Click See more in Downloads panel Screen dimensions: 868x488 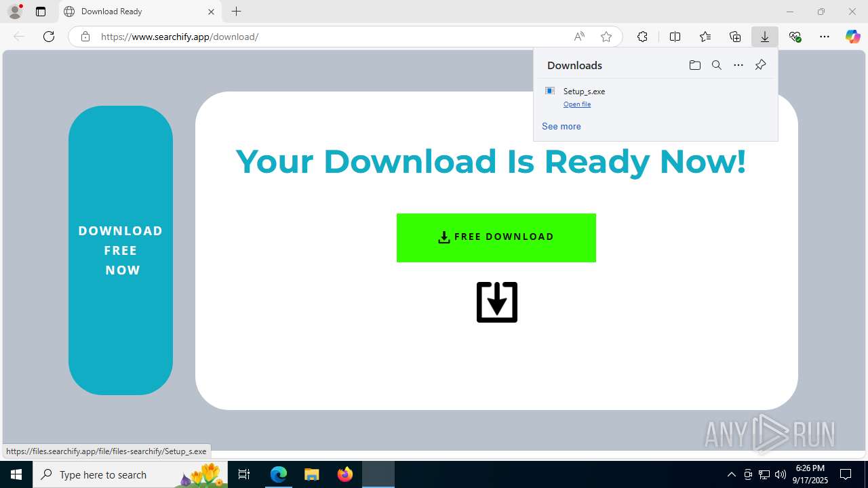561,126
